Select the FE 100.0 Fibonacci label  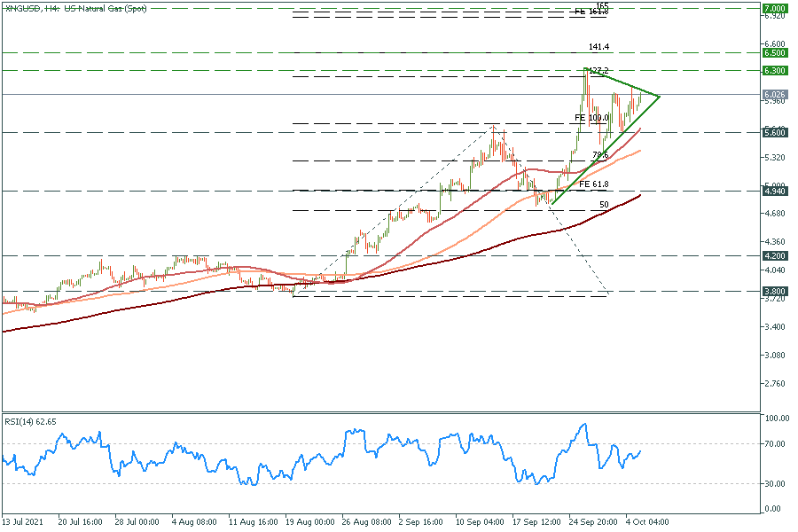591,118
